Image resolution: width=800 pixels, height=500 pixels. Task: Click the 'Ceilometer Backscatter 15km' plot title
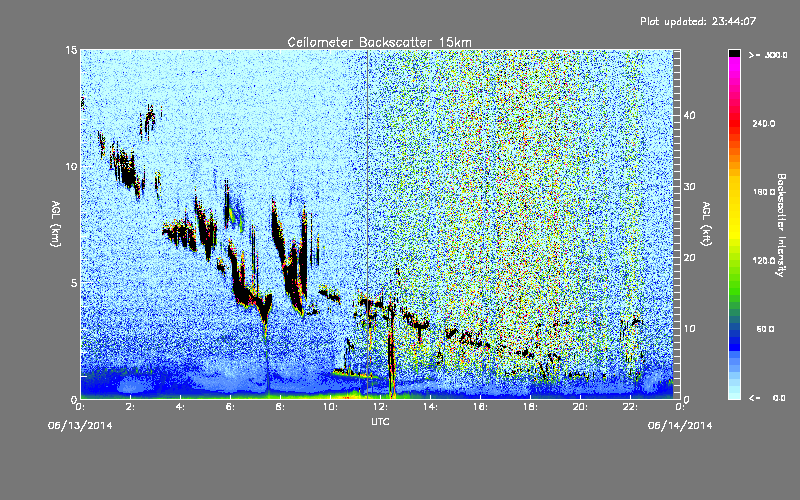pos(379,42)
